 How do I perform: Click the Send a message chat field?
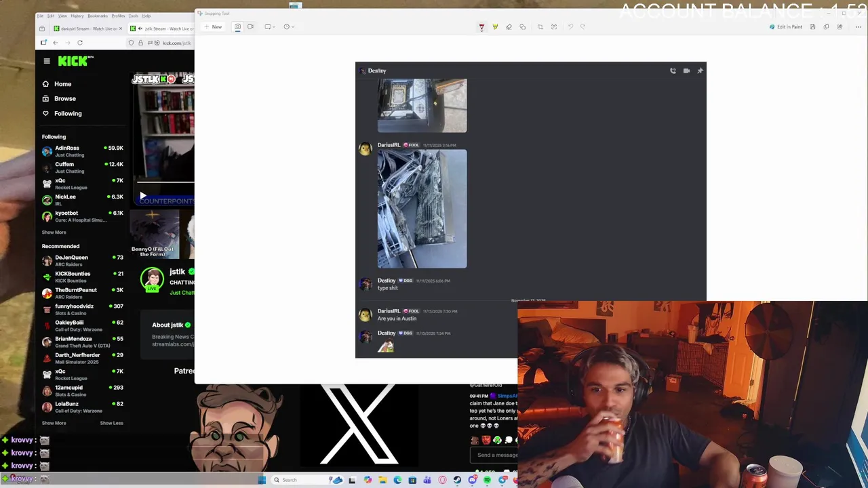tap(497, 455)
